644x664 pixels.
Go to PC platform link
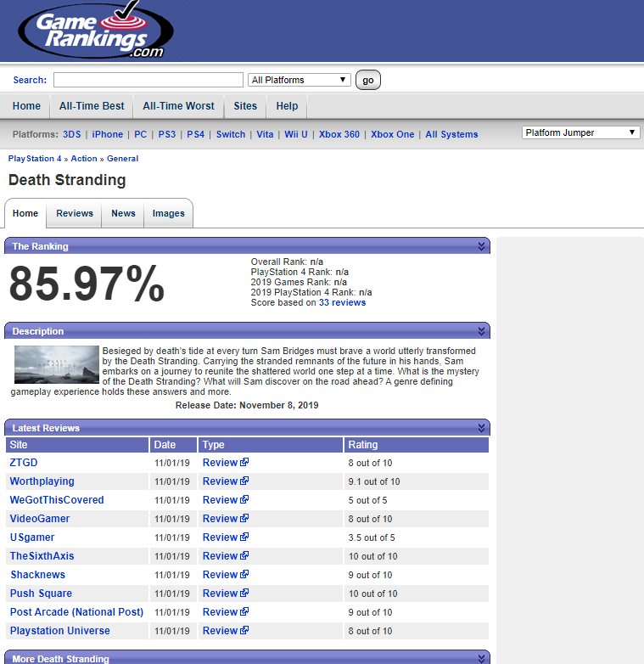click(141, 134)
